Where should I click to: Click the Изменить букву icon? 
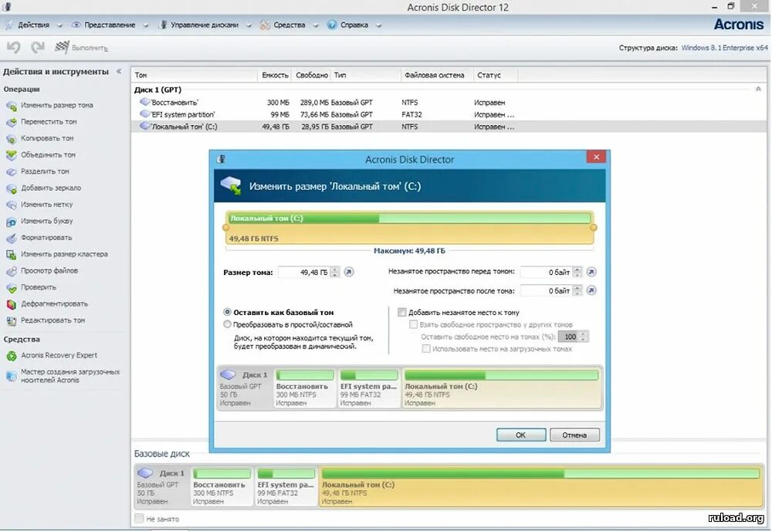[12, 222]
